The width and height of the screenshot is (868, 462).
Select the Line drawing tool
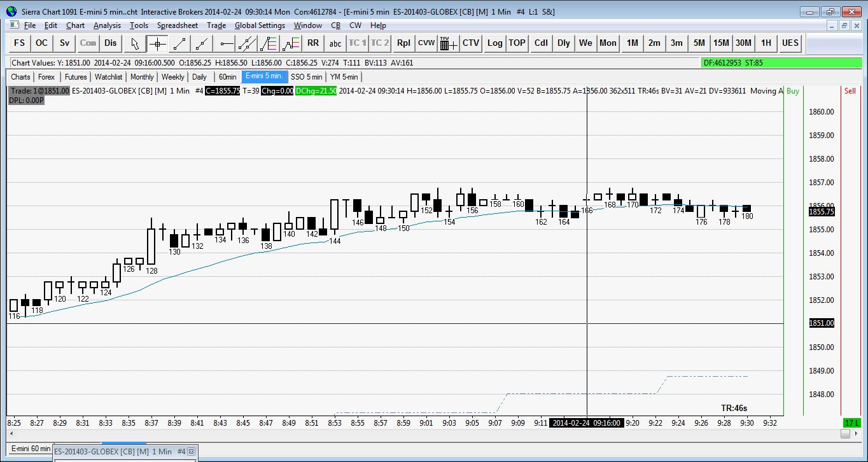pos(179,43)
